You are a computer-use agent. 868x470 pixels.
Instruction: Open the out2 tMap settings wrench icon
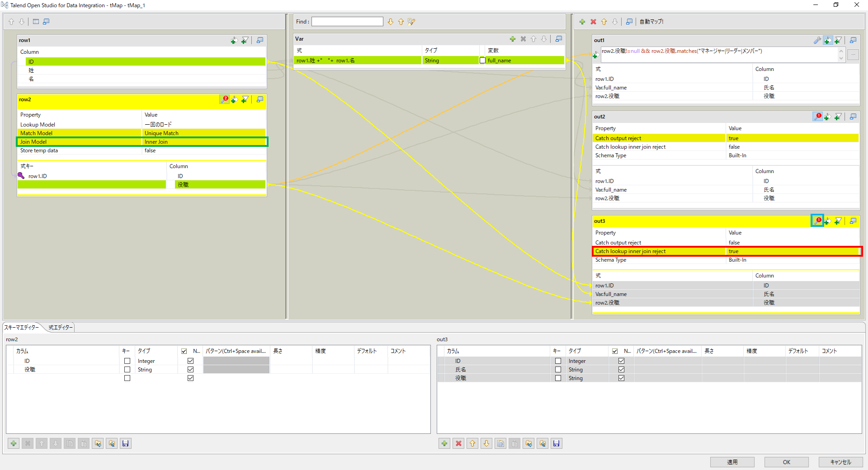pyautogui.click(x=817, y=117)
